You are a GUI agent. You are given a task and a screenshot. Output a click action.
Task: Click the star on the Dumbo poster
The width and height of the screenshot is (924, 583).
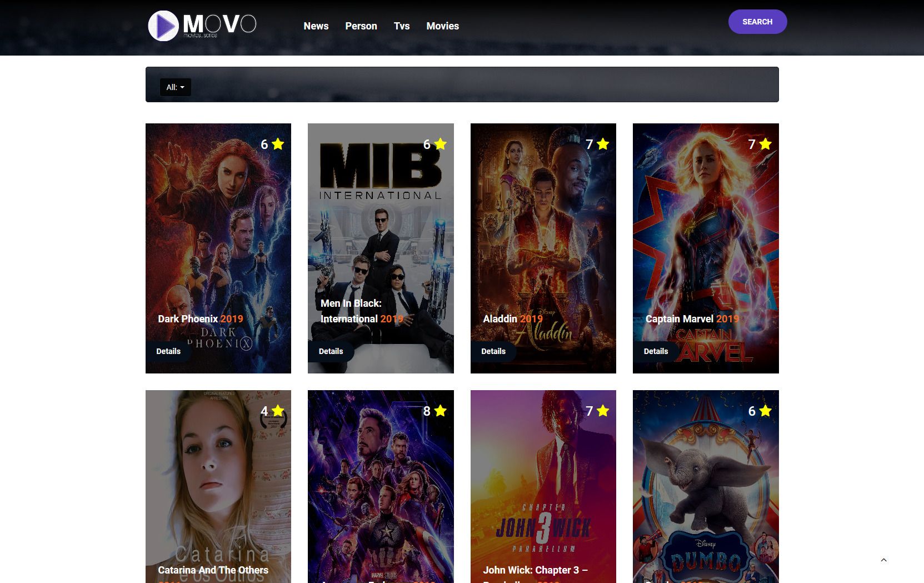click(x=765, y=411)
